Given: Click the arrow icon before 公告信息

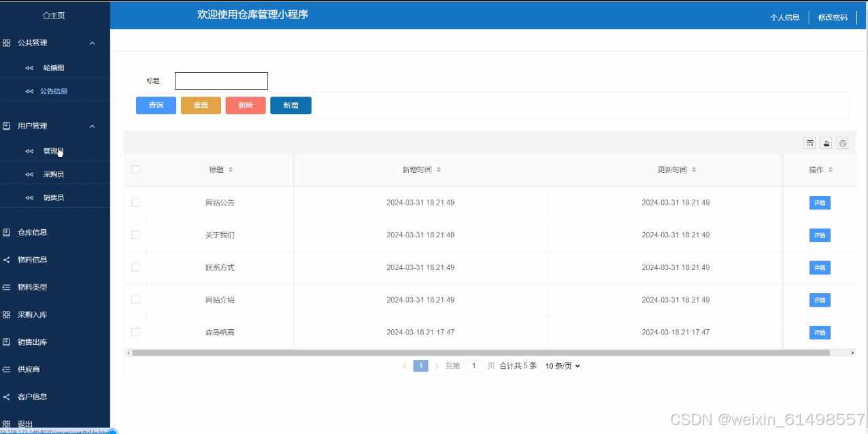Looking at the screenshot, I should [x=29, y=91].
